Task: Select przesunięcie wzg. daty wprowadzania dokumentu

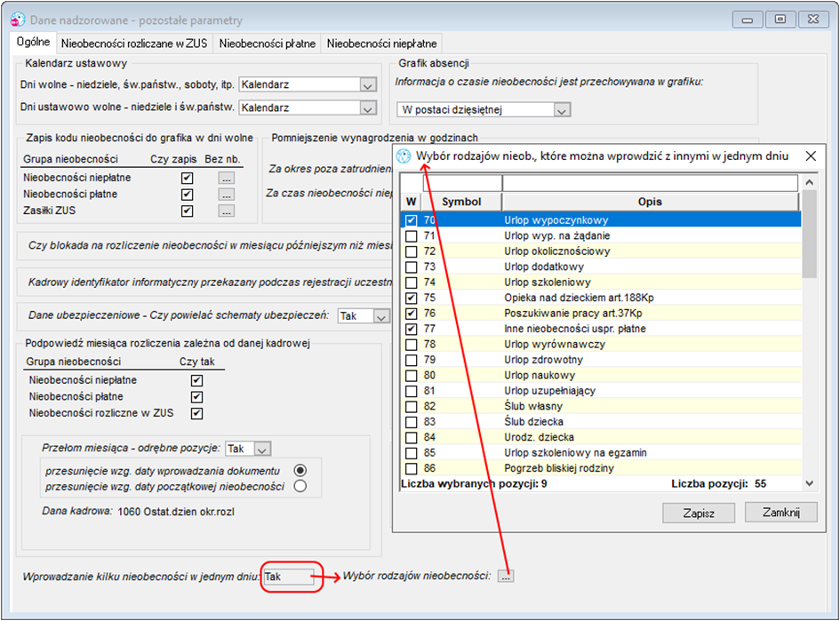Action: 300,471
